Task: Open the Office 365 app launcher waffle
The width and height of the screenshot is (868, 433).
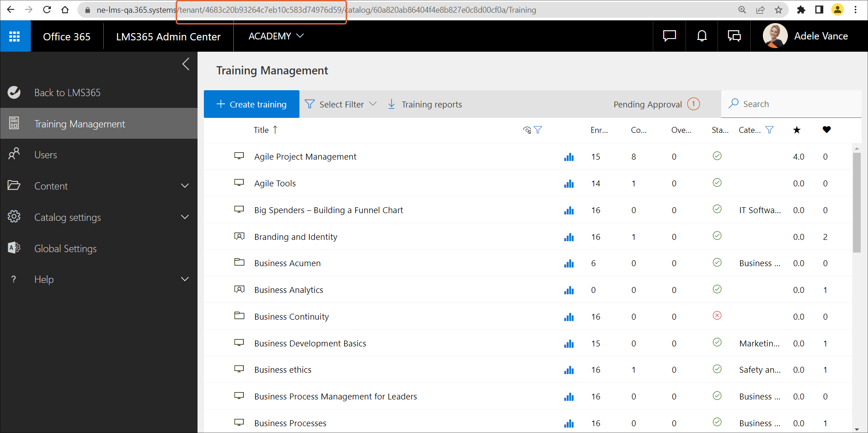Action: point(15,36)
